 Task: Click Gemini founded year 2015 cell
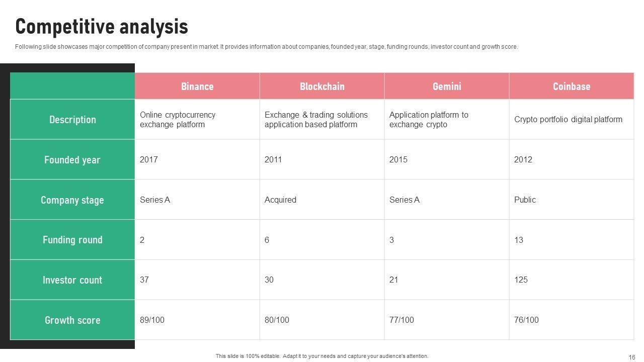click(x=398, y=159)
